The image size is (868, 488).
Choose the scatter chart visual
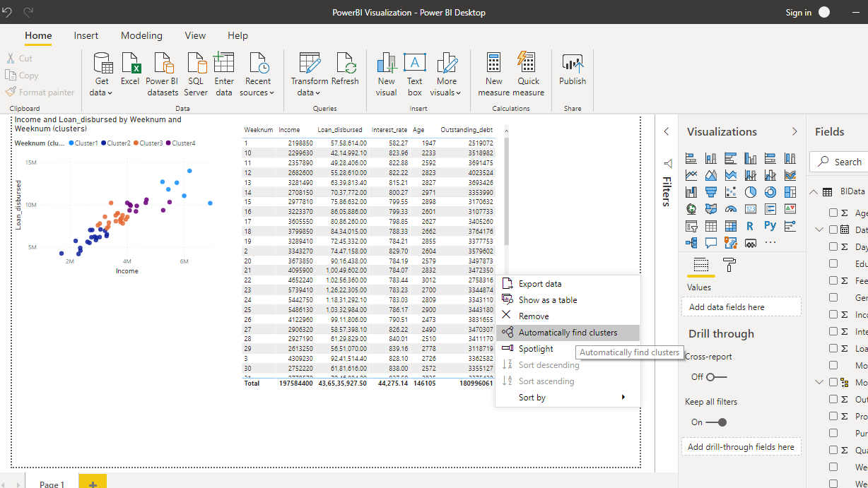(x=731, y=192)
